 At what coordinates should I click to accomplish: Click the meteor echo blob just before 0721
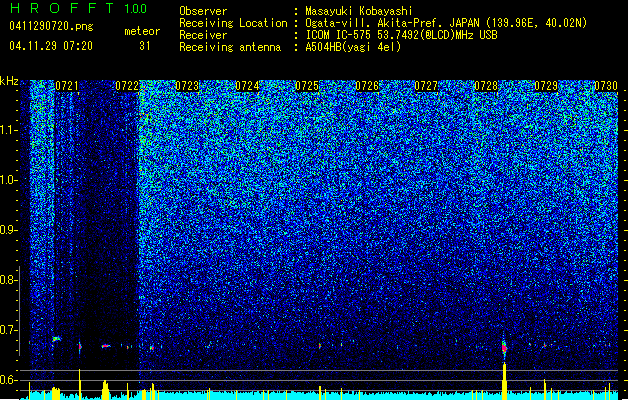(x=57, y=339)
